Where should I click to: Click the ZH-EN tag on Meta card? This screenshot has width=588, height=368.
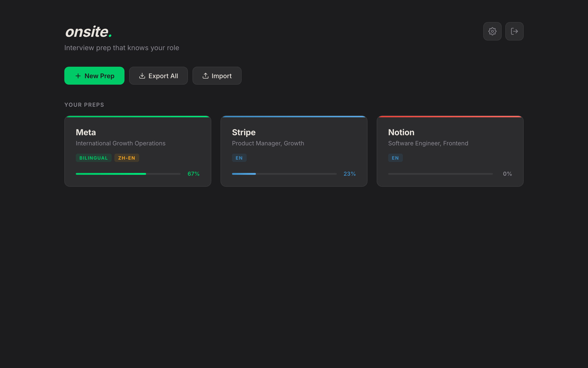(127, 158)
